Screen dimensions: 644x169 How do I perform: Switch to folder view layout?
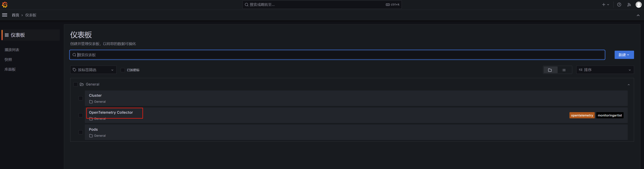550,70
